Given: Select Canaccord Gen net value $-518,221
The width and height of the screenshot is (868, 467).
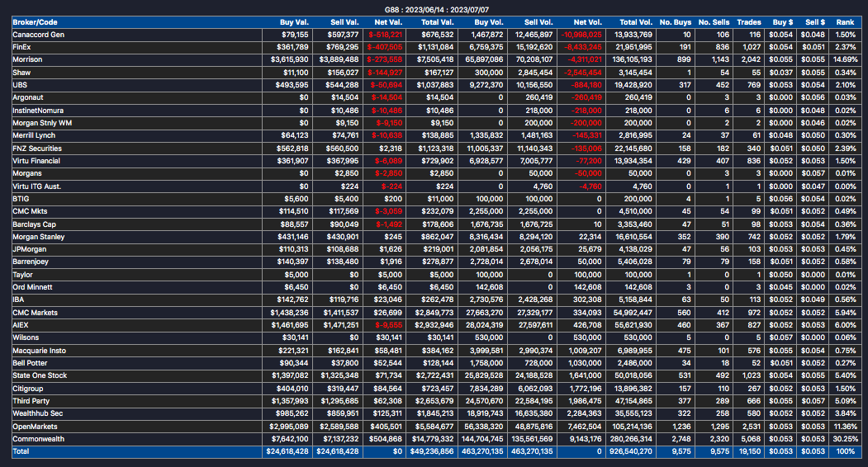Looking at the screenshot, I should (x=386, y=35).
